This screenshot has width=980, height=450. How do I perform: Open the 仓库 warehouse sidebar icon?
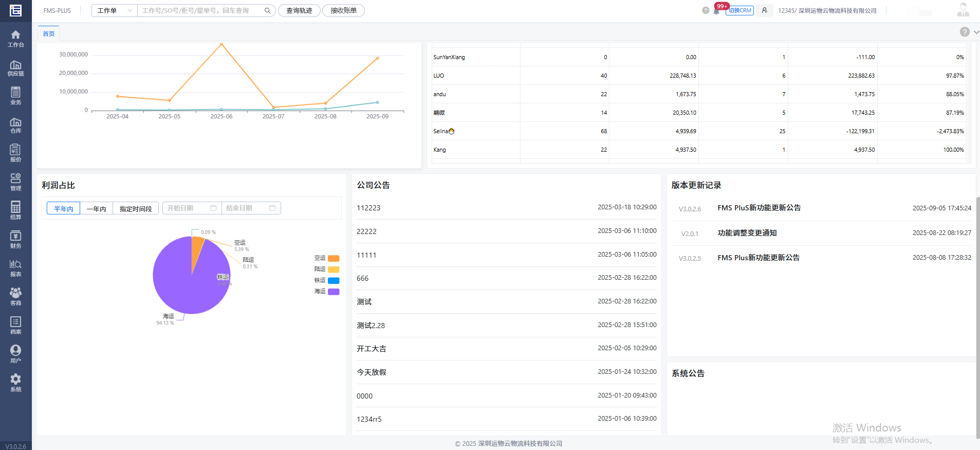(x=16, y=125)
